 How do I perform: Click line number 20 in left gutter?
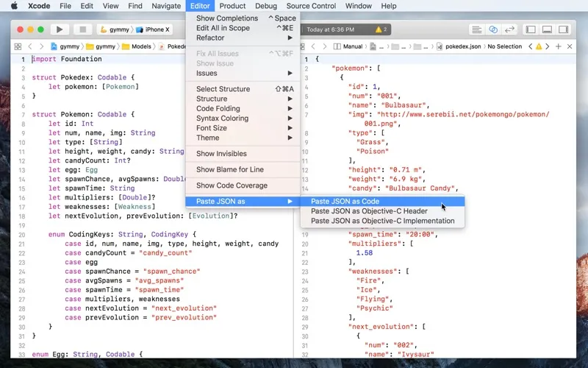pyautogui.click(x=21, y=235)
